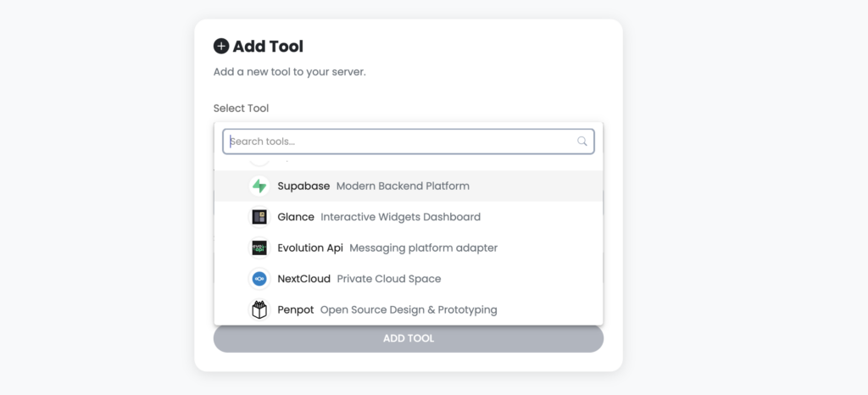Click the ADD TOOL button
Screen dimensions: 868x395
[x=409, y=338]
